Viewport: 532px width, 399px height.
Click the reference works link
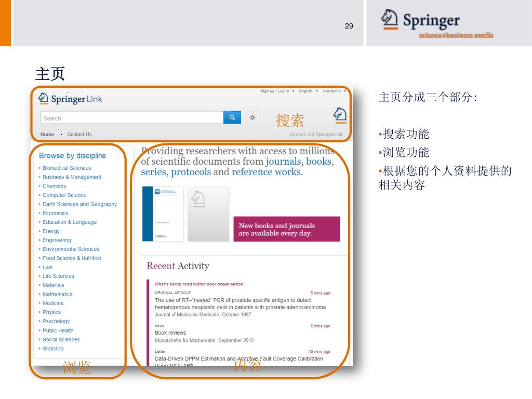click(x=267, y=171)
